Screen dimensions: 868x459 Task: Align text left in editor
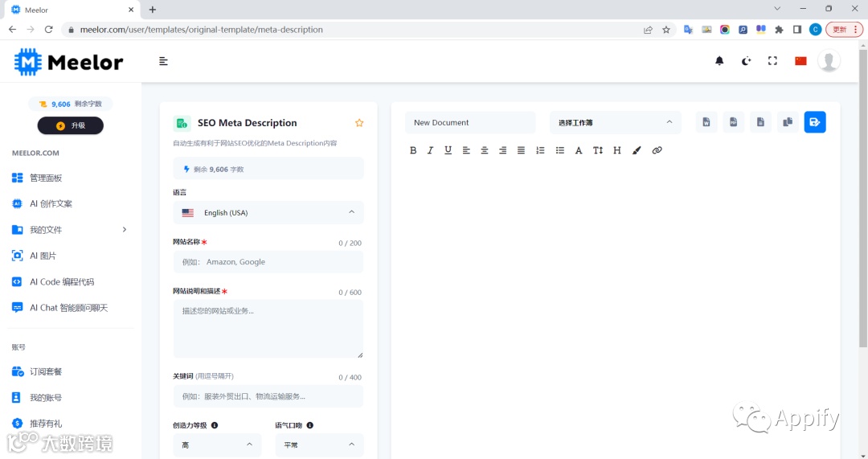click(466, 150)
